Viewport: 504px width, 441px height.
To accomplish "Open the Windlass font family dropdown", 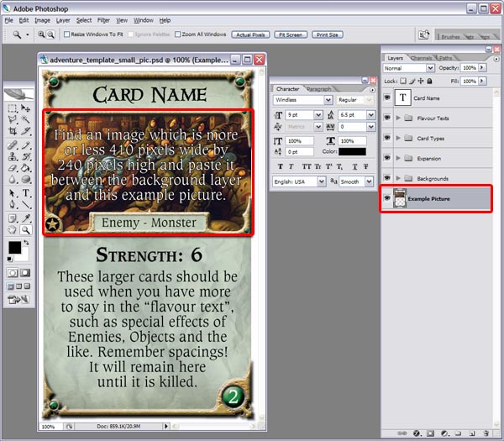I will click(x=328, y=100).
